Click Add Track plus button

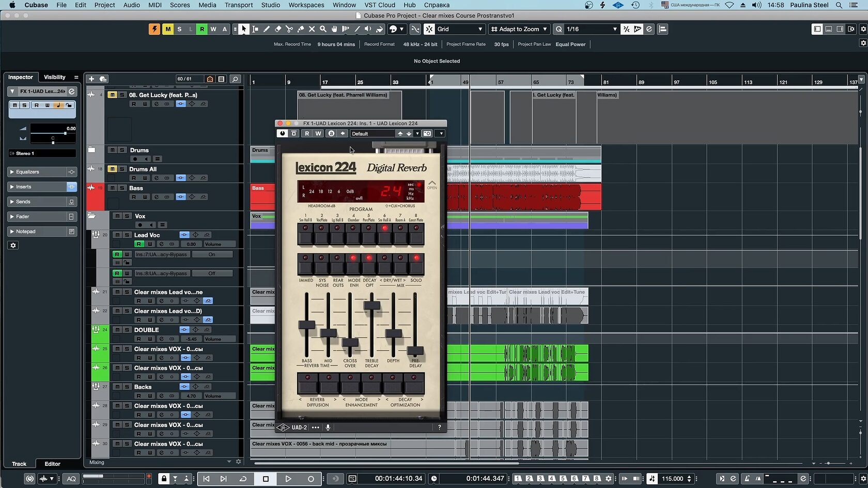tap(91, 79)
